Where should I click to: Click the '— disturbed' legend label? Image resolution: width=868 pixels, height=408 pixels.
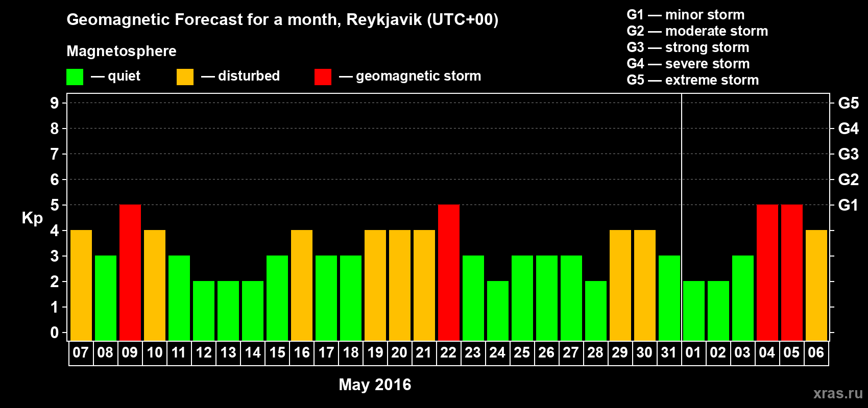[240, 76]
